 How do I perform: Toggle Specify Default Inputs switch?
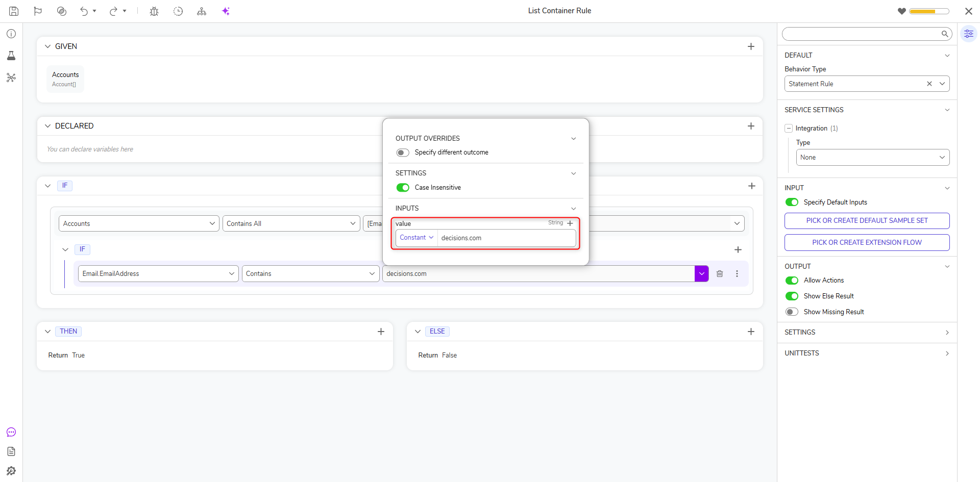(x=792, y=202)
